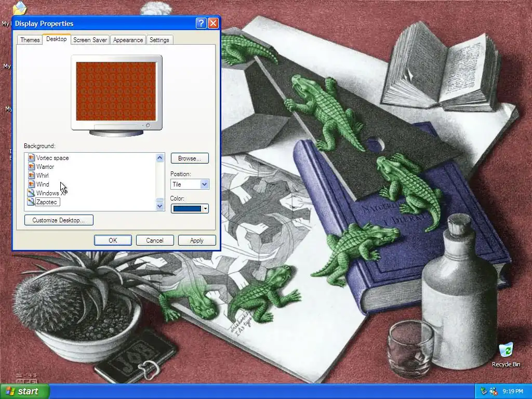Select 'Vortec space' in background list
The image size is (532, 399).
point(52,158)
